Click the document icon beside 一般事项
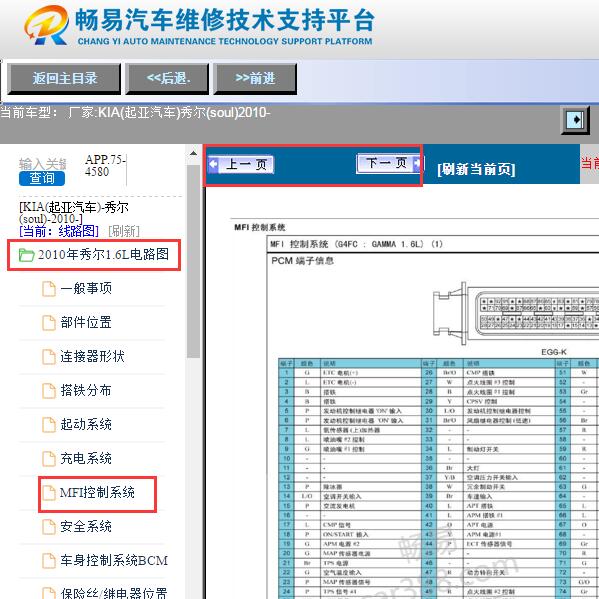The height and width of the screenshot is (599, 599). pos(49,289)
